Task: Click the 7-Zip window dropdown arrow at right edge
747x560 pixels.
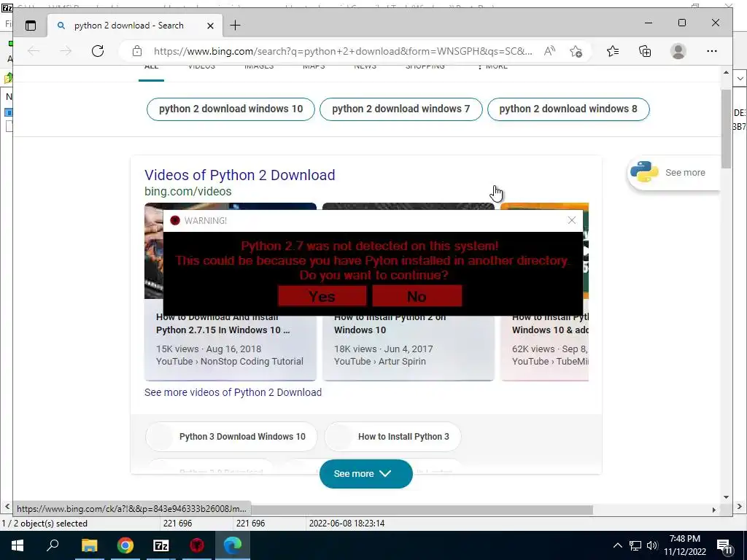Action: (740, 79)
